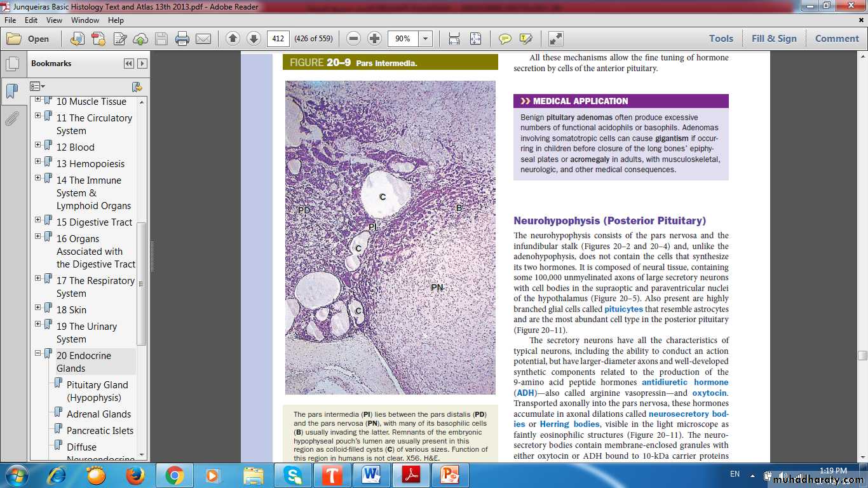Select the highlight text tool
Viewport: 868px width, 488px height.
click(x=526, y=39)
